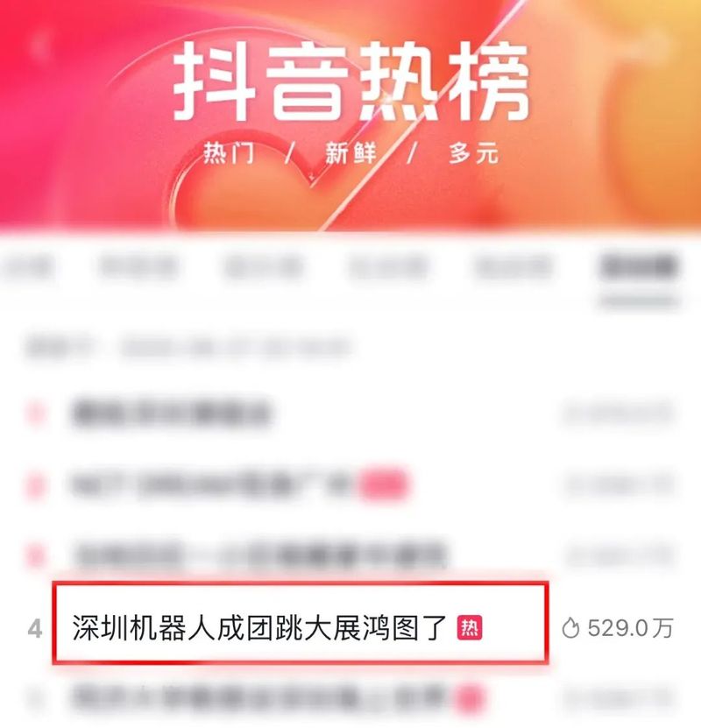Click 热门 in the banner subtitle
The width and height of the screenshot is (701, 728).
pyautogui.click(x=229, y=152)
